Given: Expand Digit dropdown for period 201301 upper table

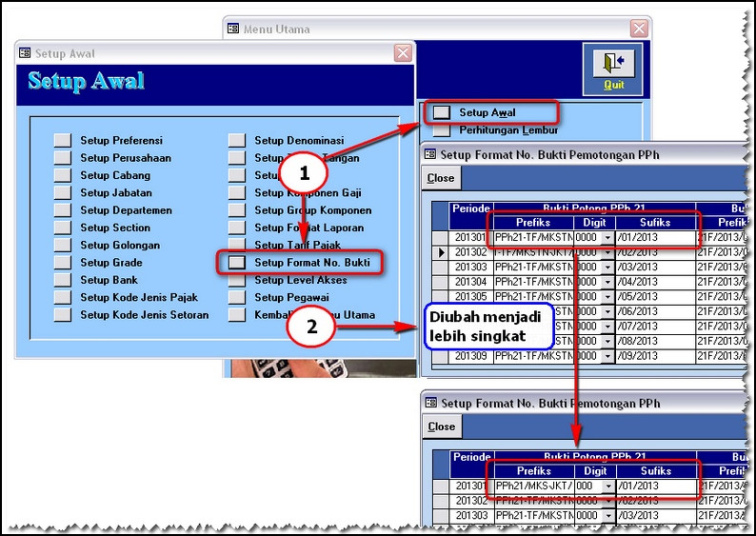Looking at the screenshot, I should click(x=608, y=238).
